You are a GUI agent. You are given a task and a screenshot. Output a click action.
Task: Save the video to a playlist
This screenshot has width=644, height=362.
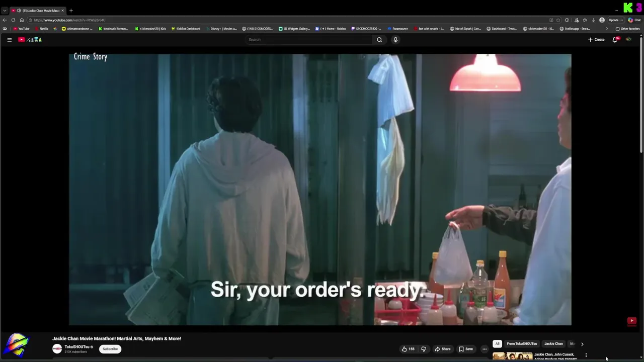(466, 349)
